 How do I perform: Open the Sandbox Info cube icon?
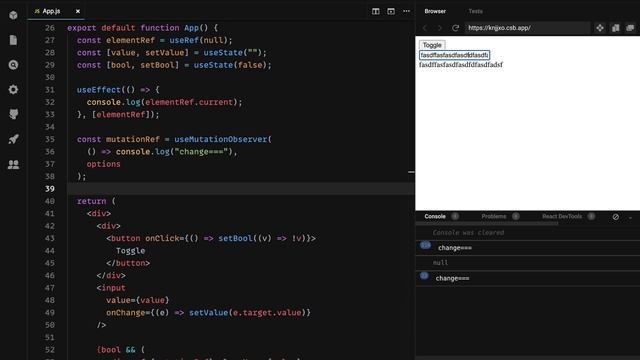pos(13,15)
